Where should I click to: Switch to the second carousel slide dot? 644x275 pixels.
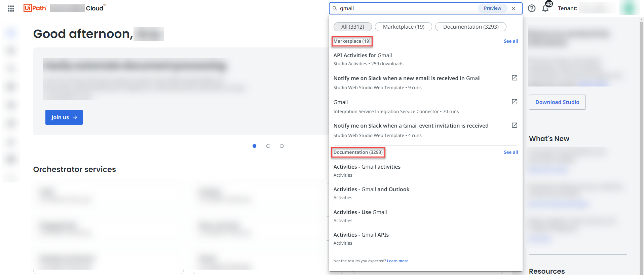(x=268, y=146)
